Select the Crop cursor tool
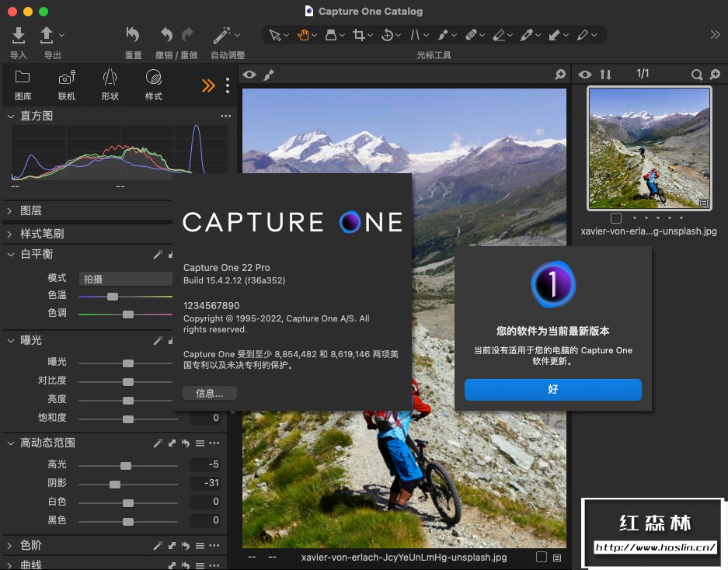Viewport: 728px width, 570px height. (x=358, y=35)
